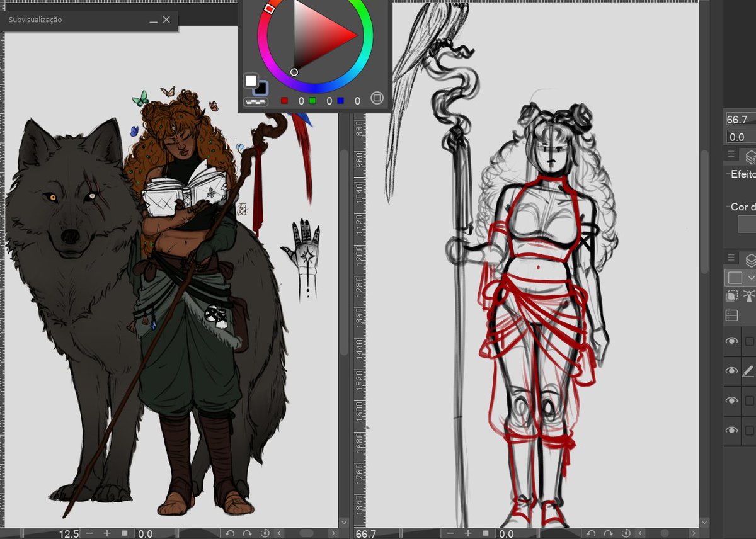
Task: Toggle visibility of the second layer
Action: click(731, 371)
